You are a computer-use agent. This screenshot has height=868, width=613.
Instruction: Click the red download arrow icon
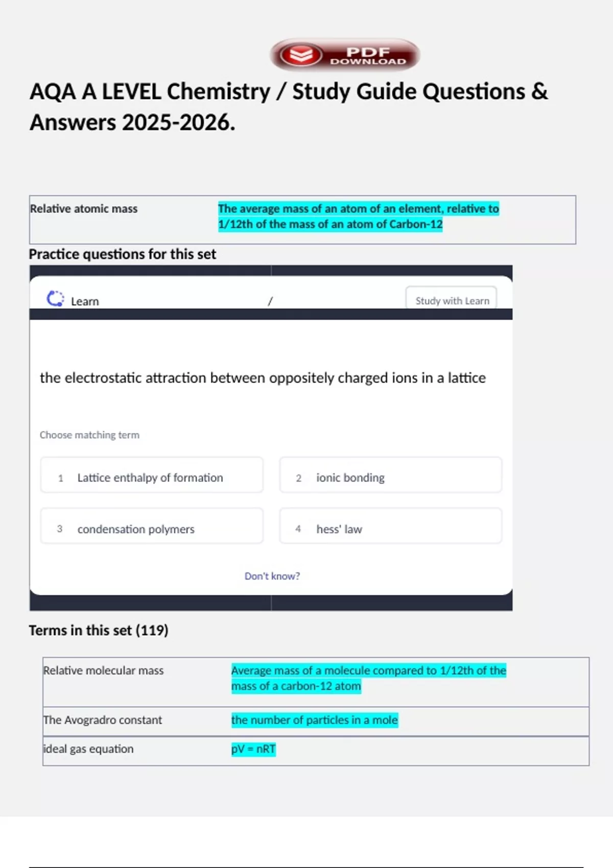301,55
